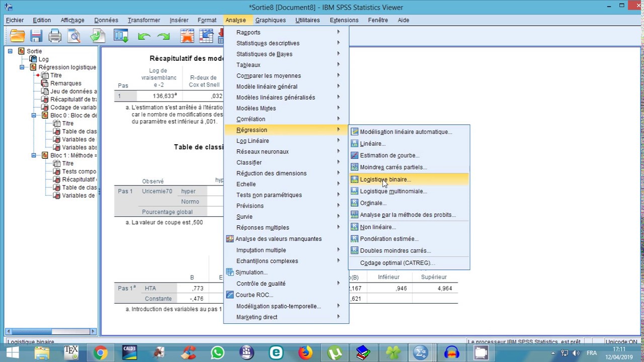644x362 pixels.
Task: Click the Go to Case toolbar icon
Action: pos(206,36)
